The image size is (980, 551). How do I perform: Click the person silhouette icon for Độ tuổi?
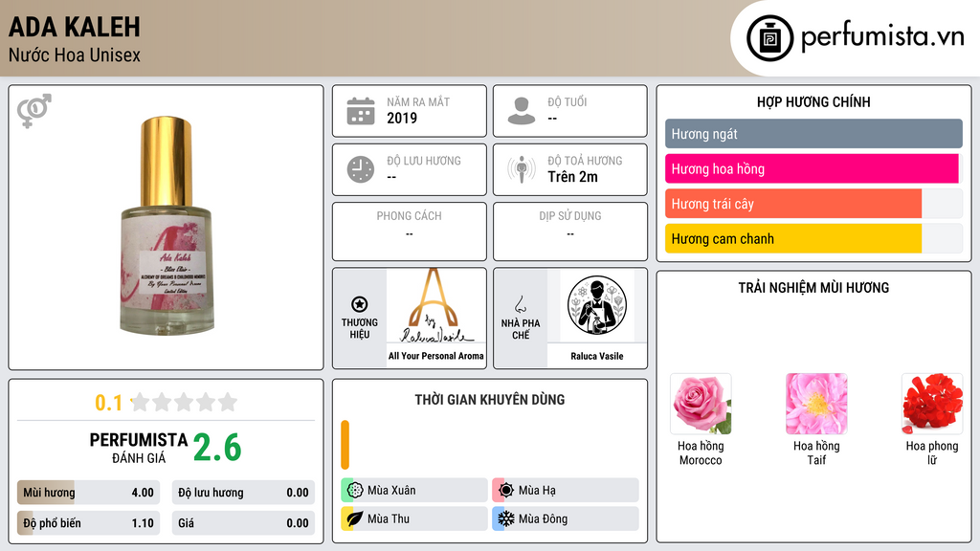pyautogui.click(x=522, y=111)
